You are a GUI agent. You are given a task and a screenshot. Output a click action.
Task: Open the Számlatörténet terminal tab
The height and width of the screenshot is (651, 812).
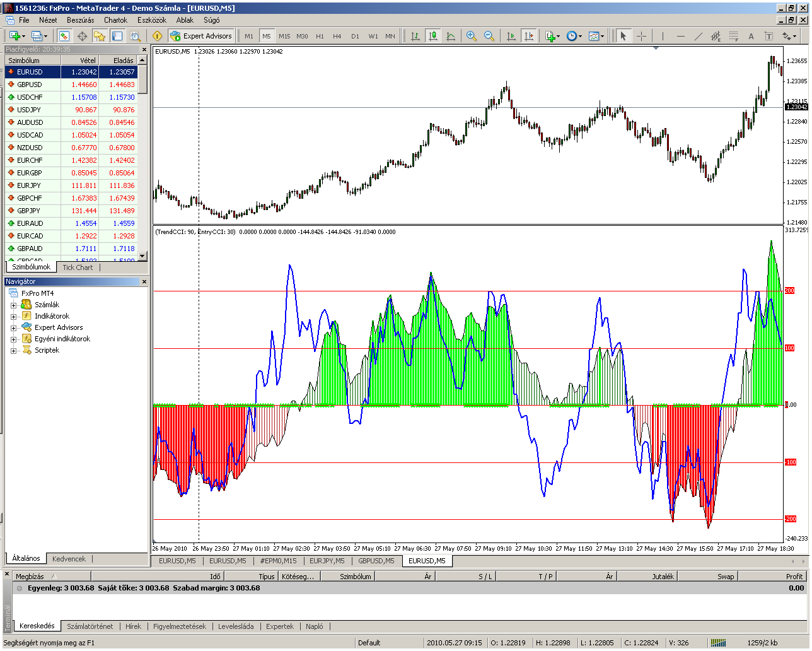click(x=90, y=626)
